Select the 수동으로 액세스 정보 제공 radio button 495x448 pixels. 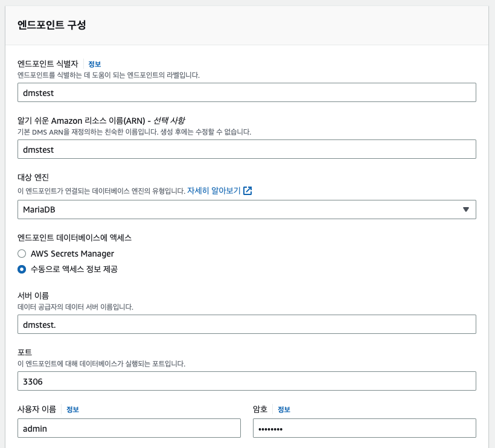(22, 269)
